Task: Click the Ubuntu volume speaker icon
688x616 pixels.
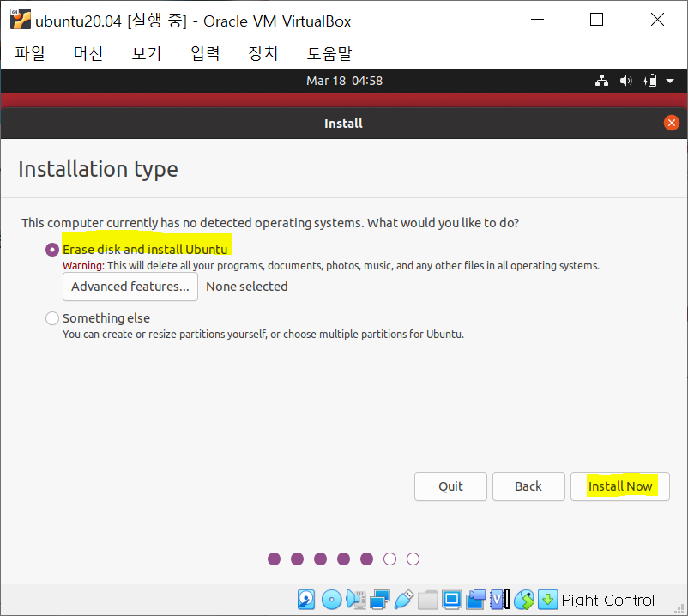Action: 625,81
